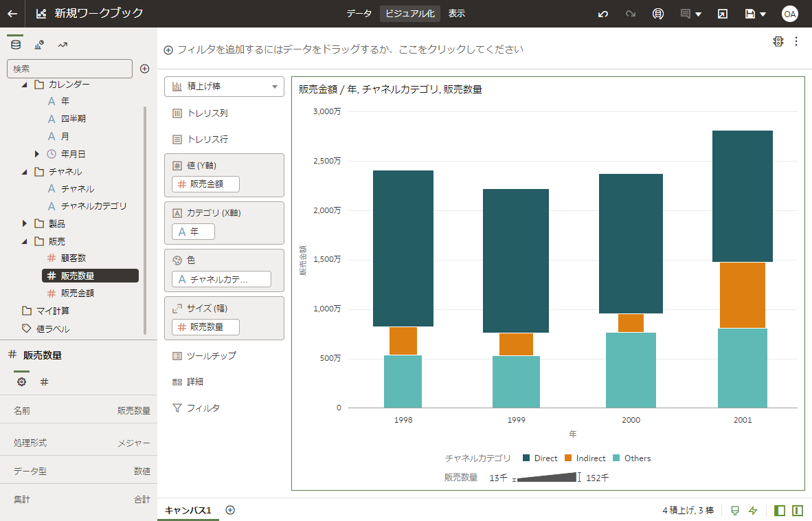Screen dimensions: 812x521
Task: Open the filter bar three-dot menu
Action: [x=796, y=41]
